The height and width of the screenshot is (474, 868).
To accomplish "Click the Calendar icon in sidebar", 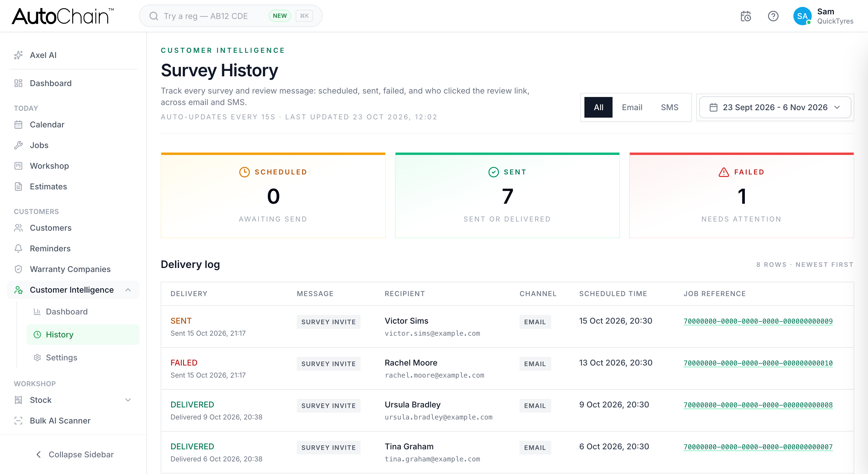I will pyautogui.click(x=19, y=125).
